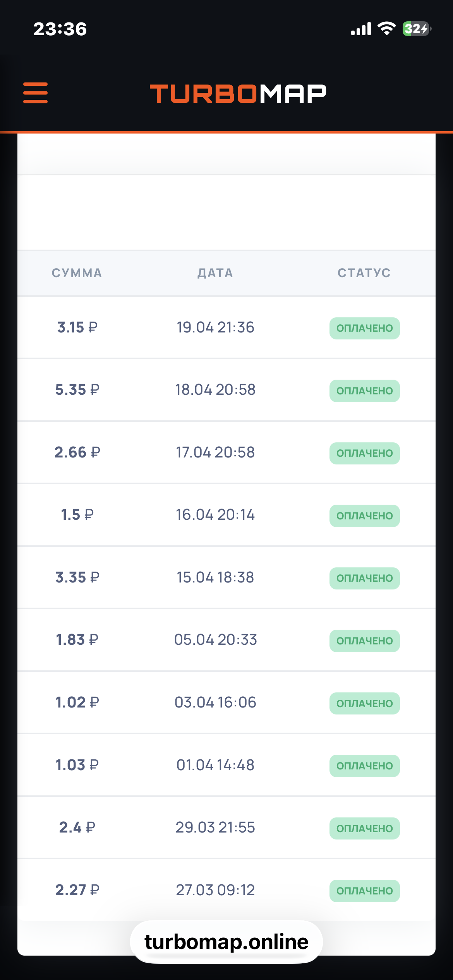Viewport: 453px width, 980px height.
Task: Click ОПЛАЧЕНО badge for 01.04 payment
Action: point(364,766)
